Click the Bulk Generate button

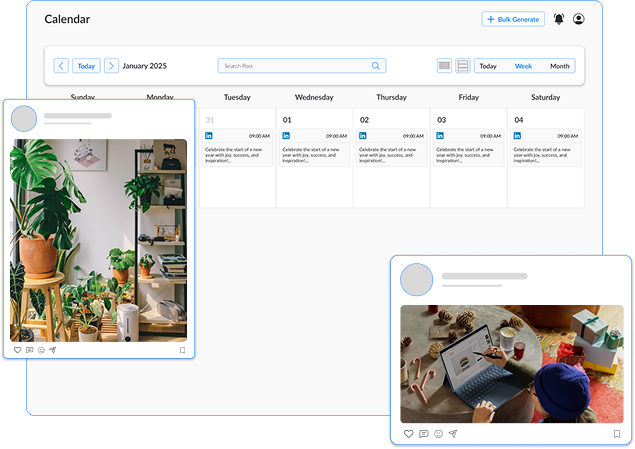pos(513,19)
